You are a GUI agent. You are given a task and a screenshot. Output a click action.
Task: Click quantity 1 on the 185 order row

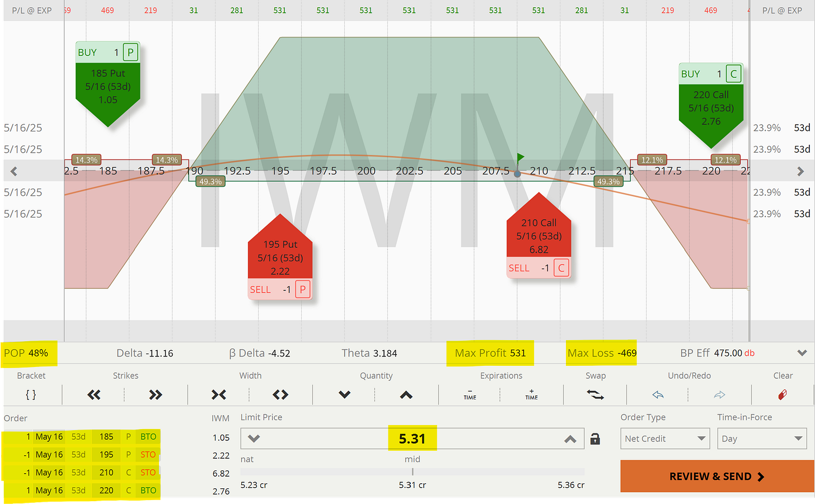(x=28, y=437)
